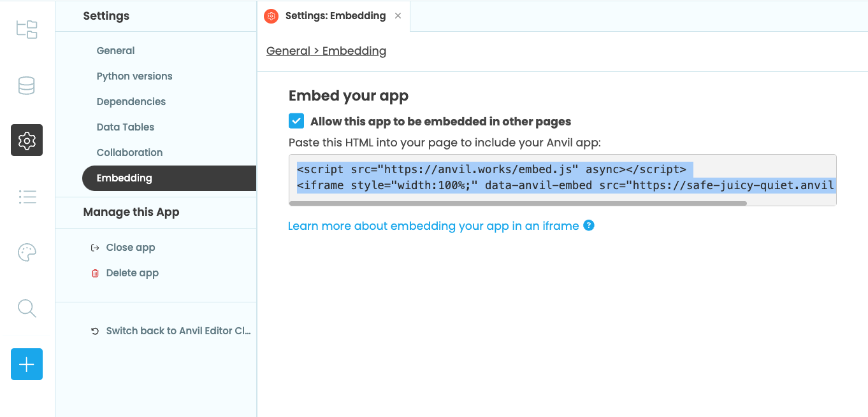
Task: Click the blue plus icon to add new
Action: click(x=26, y=364)
